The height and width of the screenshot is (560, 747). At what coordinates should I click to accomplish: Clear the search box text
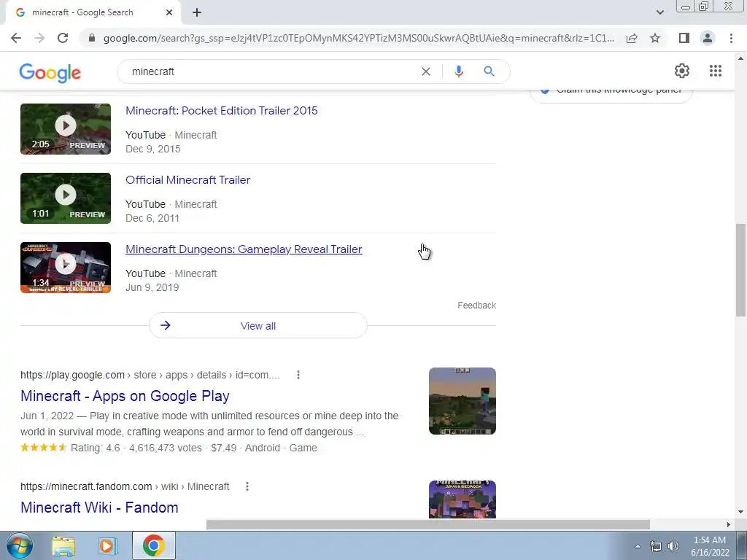[x=426, y=71]
